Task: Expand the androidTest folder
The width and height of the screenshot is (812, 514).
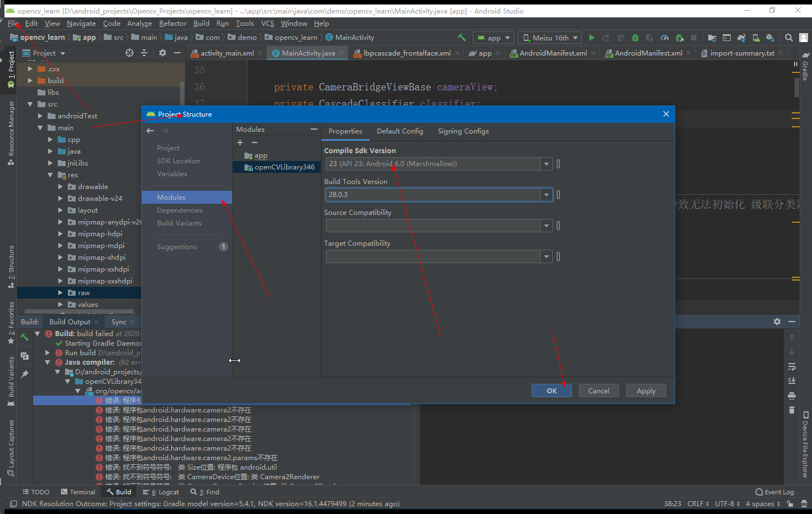Action: [x=40, y=116]
